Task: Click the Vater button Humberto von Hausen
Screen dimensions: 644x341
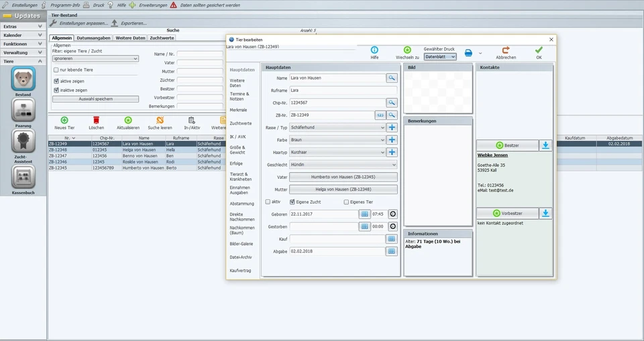Action: click(343, 177)
